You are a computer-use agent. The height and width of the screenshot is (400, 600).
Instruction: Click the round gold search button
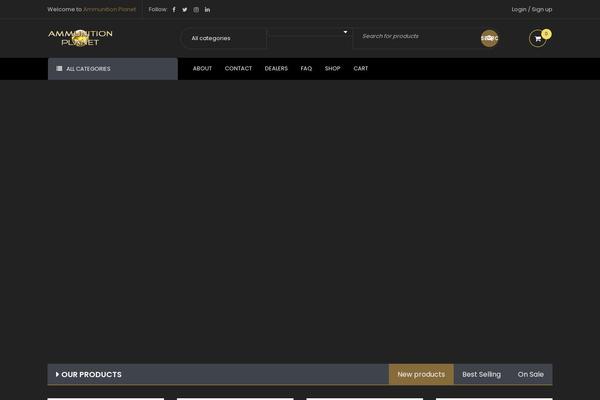pos(489,38)
